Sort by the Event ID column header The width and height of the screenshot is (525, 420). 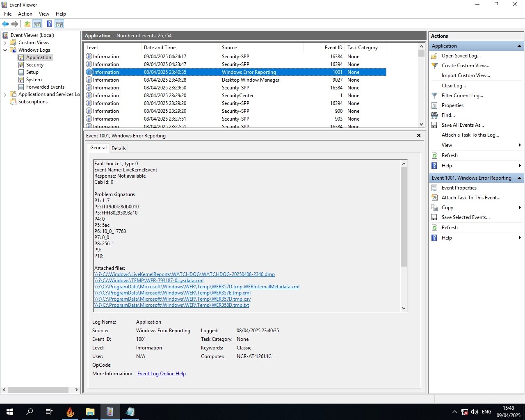[x=324, y=48]
